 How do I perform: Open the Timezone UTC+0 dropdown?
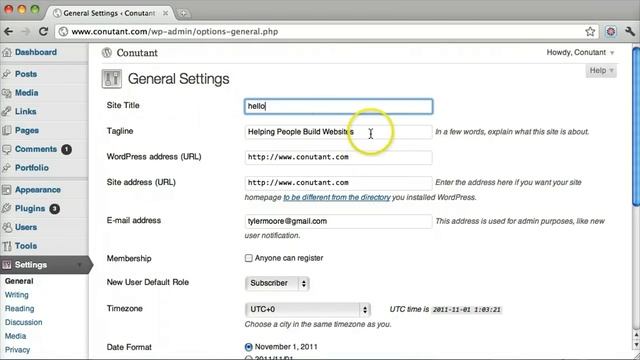coord(307,309)
